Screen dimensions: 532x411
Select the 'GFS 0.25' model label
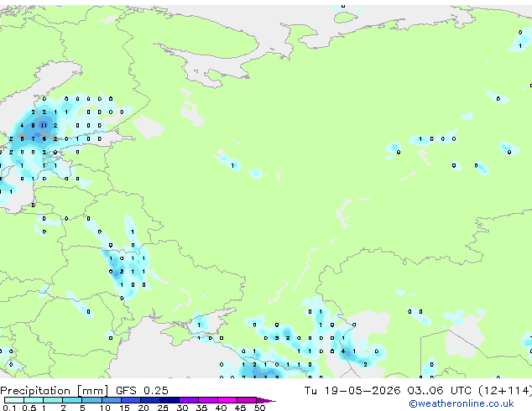pyautogui.click(x=142, y=391)
